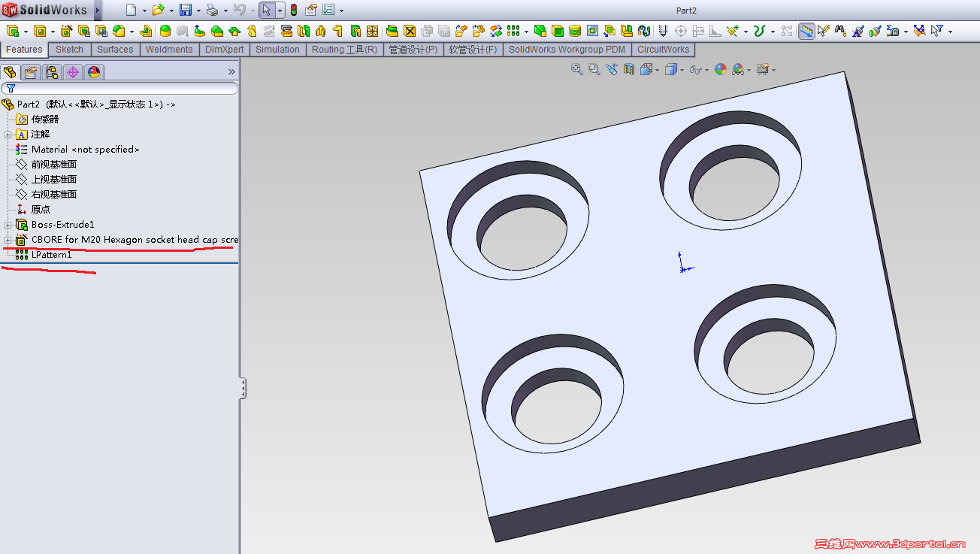Switch to the Simulation tab
This screenshot has width=980, height=554.
pyautogui.click(x=277, y=50)
